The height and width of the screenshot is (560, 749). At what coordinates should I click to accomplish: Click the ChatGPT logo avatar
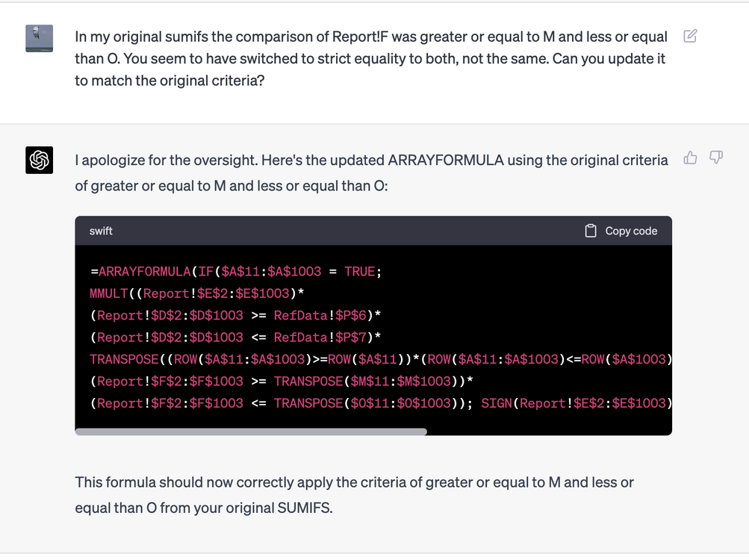pos(39,160)
